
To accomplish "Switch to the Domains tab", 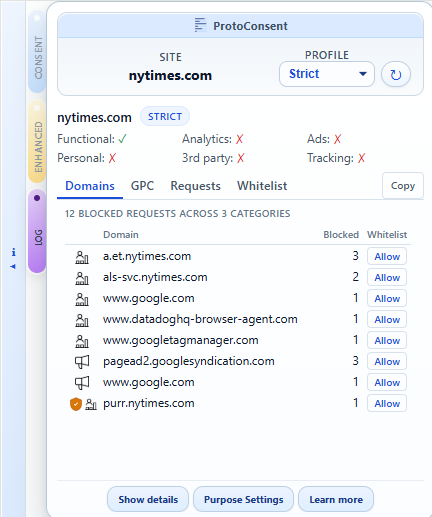I will tap(90, 186).
